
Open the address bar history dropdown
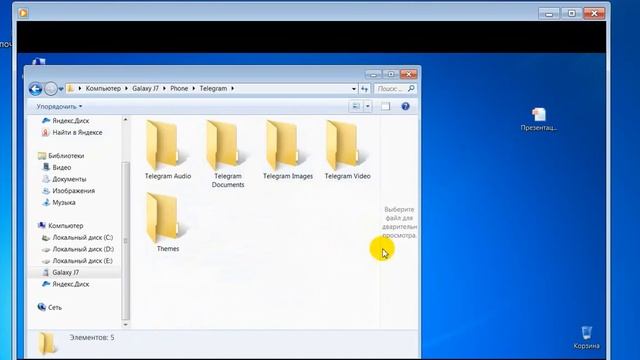(x=353, y=89)
